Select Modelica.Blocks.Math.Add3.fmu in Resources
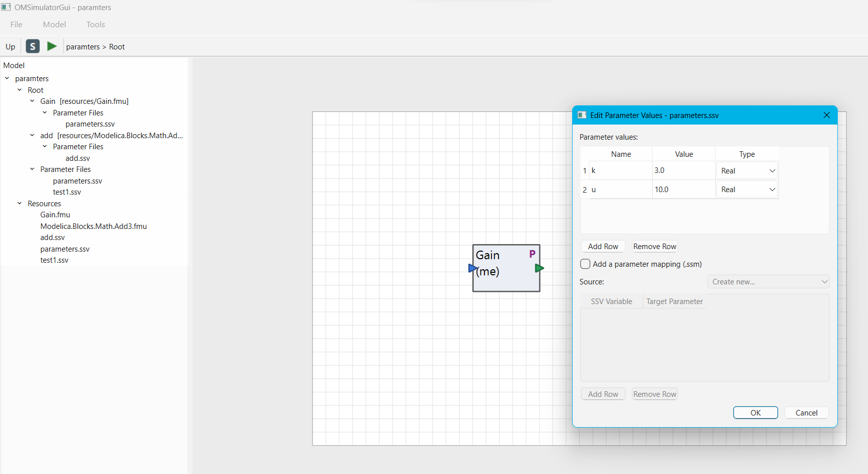The height and width of the screenshot is (474, 868). coord(94,226)
